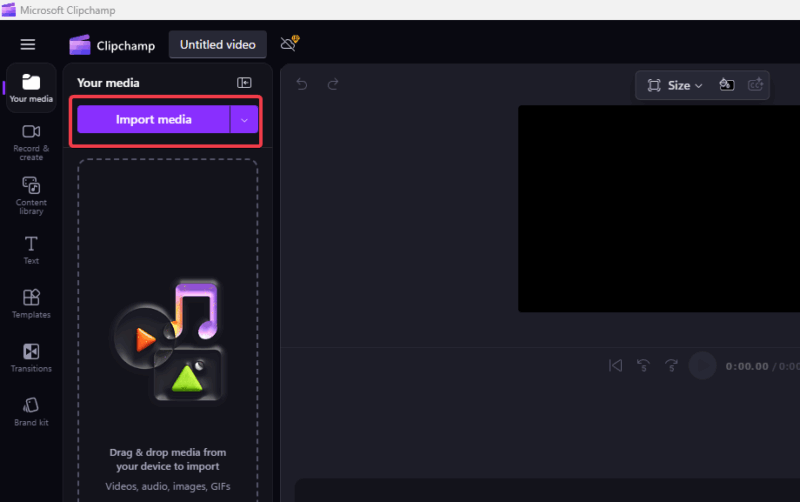Viewport: 800px width, 502px height.
Task: Open the Your media tab
Action: (31, 88)
